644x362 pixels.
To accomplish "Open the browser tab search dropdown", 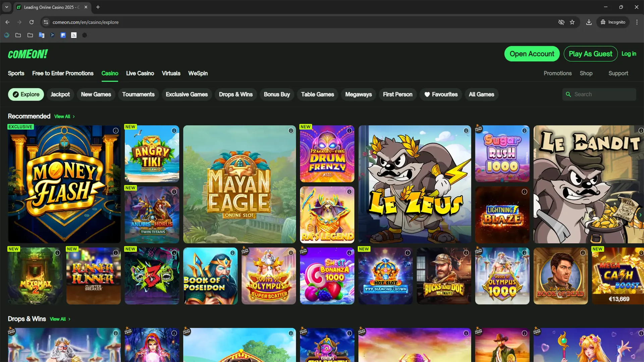I will (x=6, y=7).
